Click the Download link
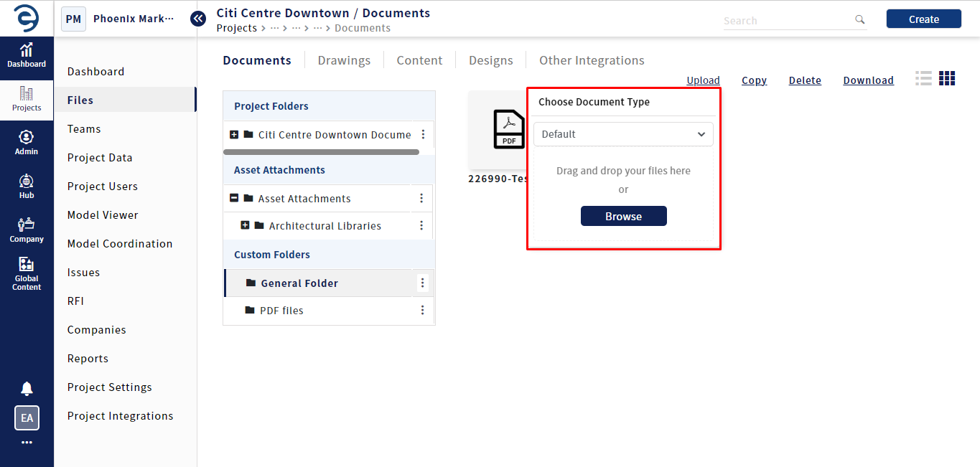980x467 pixels. click(868, 80)
